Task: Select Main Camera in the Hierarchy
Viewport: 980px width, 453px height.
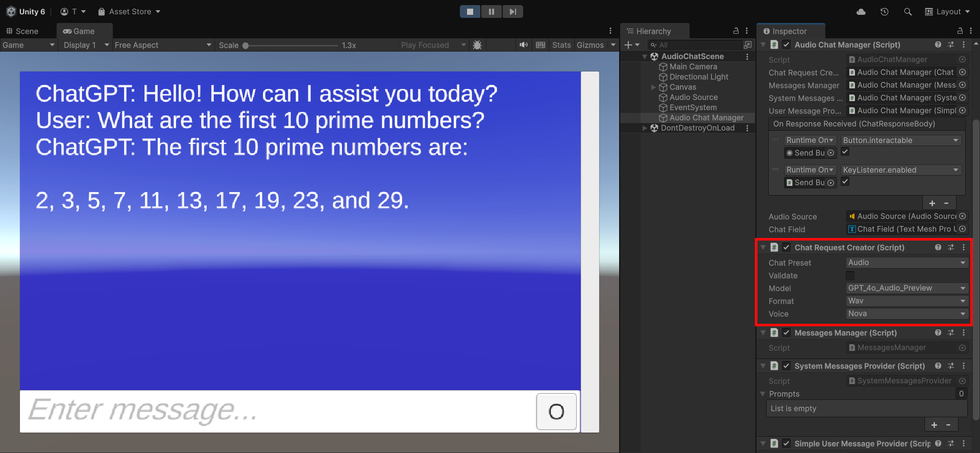Action: point(693,67)
